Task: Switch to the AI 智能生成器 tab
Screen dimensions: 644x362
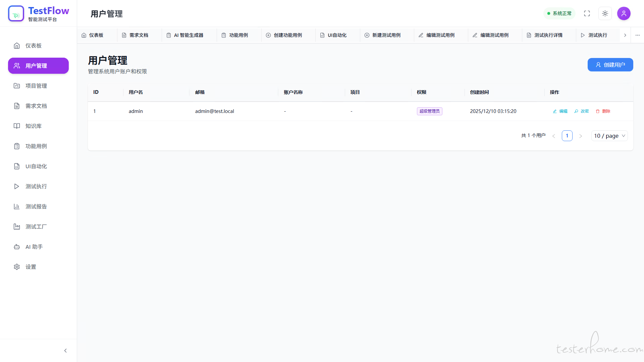Action: pyautogui.click(x=189, y=35)
